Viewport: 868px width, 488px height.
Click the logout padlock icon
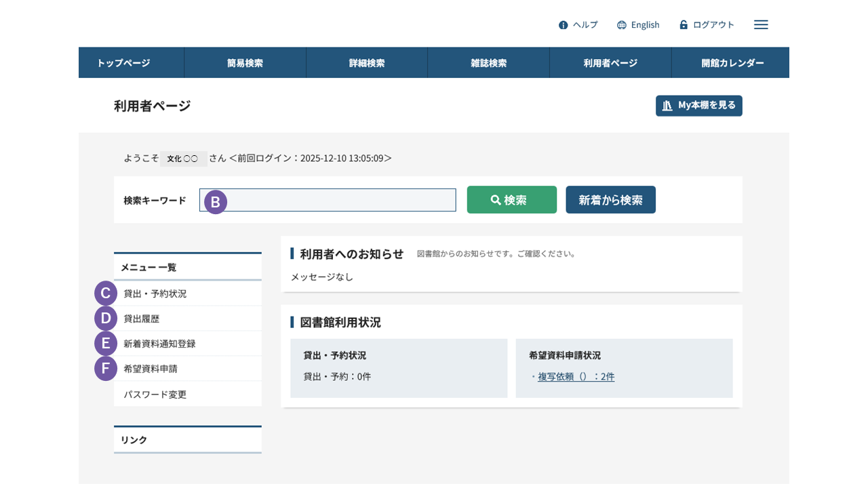pyautogui.click(x=684, y=24)
